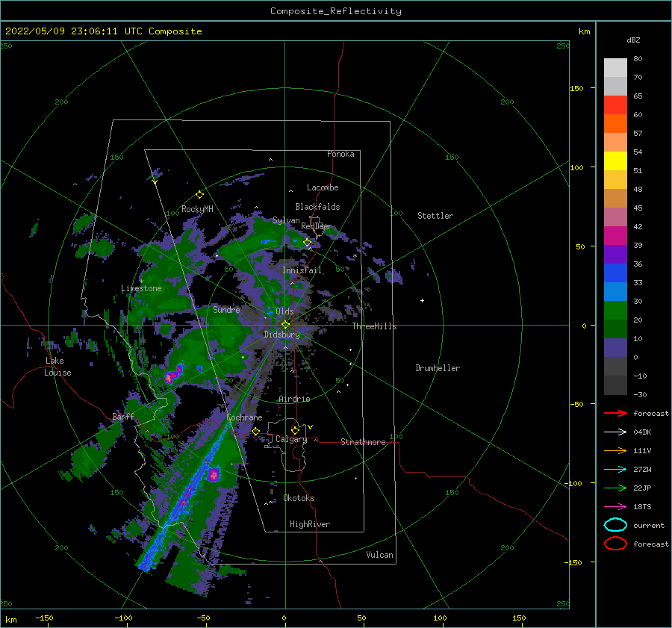Click the current legend text
Screen dimensions: 672x628
(x=649, y=525)
